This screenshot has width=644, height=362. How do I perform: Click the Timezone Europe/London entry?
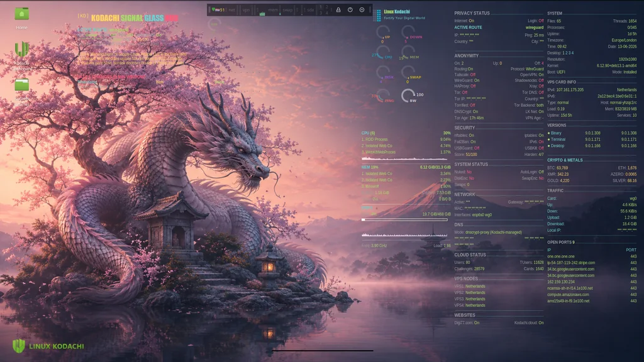[592, 40]
